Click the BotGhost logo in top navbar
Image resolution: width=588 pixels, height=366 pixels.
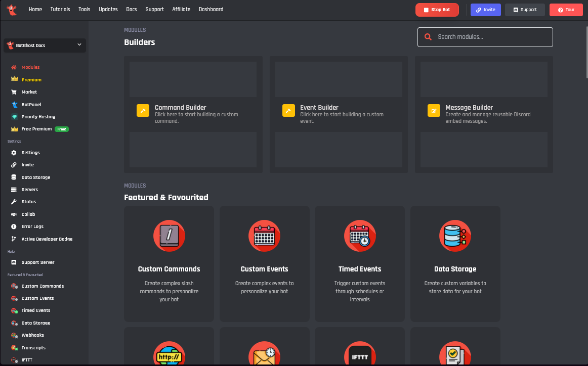pos(11,10)
